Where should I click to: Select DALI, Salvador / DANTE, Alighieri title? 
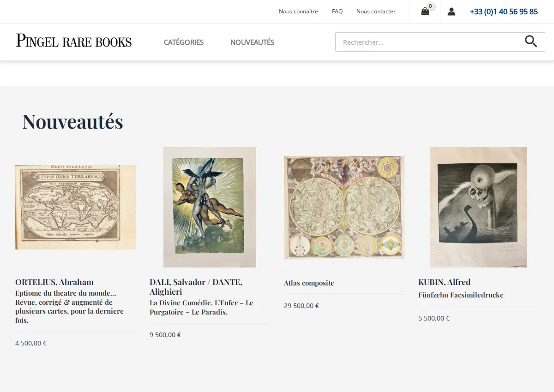click(x=196, y=287)
